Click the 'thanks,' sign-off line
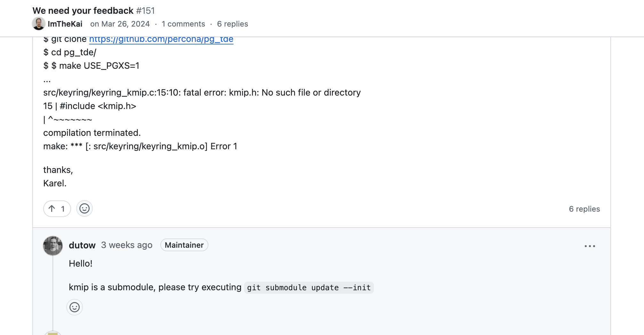Image resolution: width=644 pixels, height=335 pixels. pos(58,170)
